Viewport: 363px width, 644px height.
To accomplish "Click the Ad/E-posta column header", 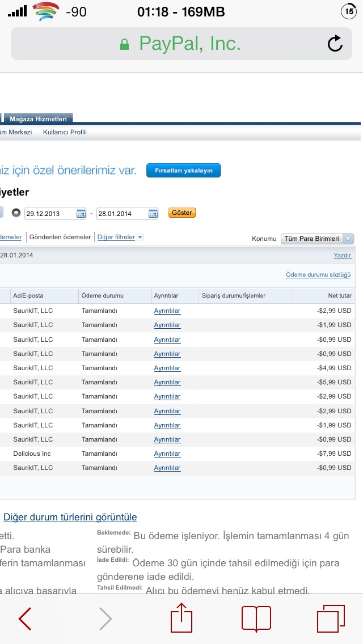I will point(28,295).
